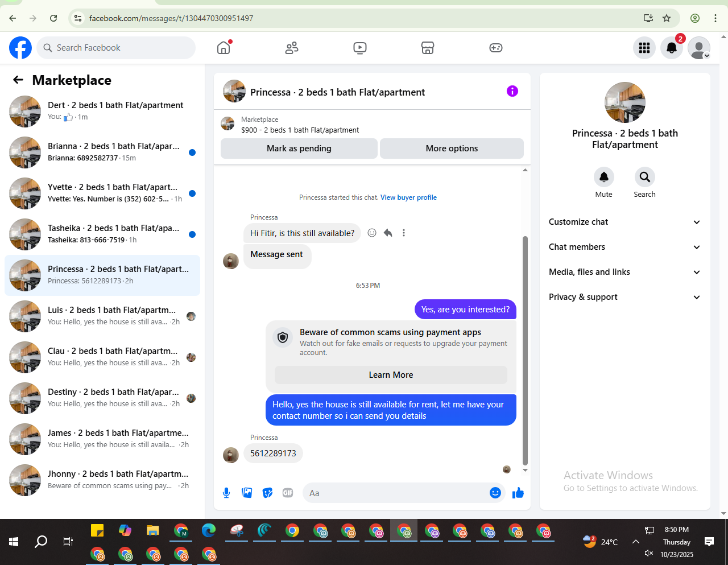Attach a photo using the image icon
Viewport: 728px width, 565px height.
tap(247, 493)
